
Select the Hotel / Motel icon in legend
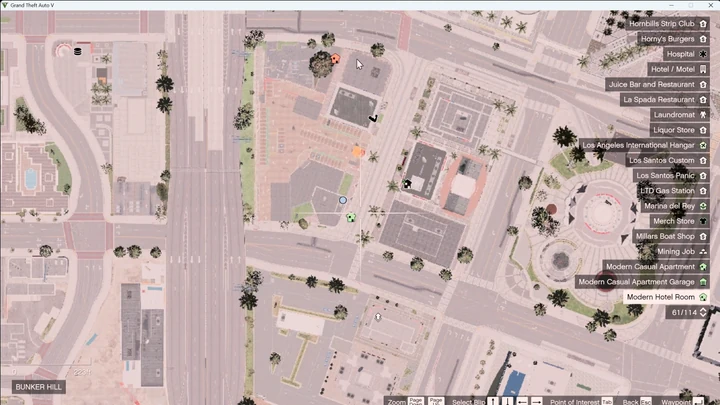tap(703, 69)
